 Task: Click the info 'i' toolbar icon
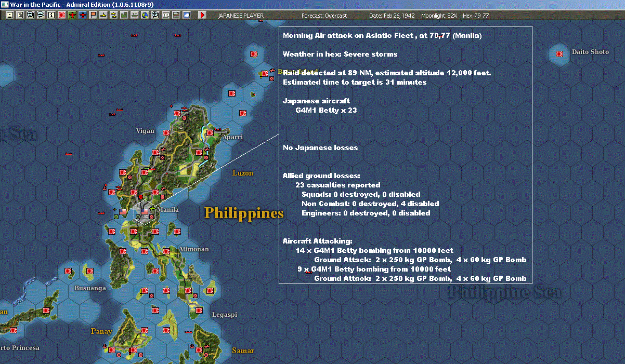coord(51,15)
